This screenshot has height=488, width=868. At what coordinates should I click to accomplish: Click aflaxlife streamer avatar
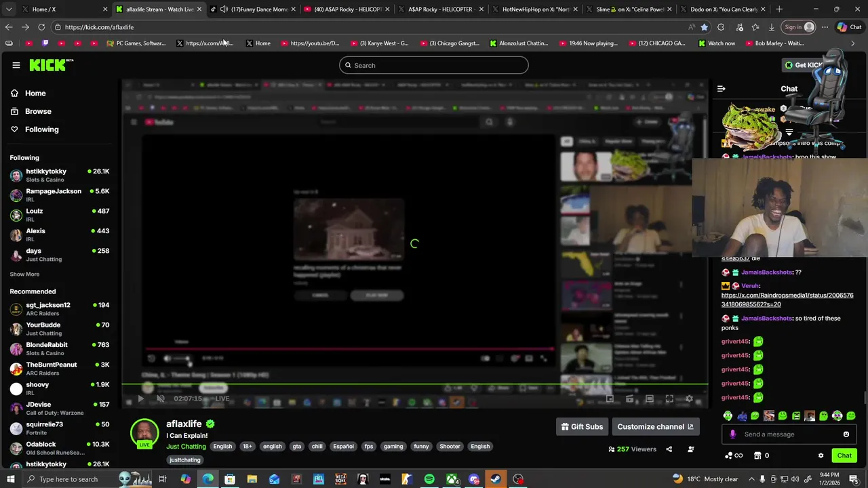[x=144, y=434]
